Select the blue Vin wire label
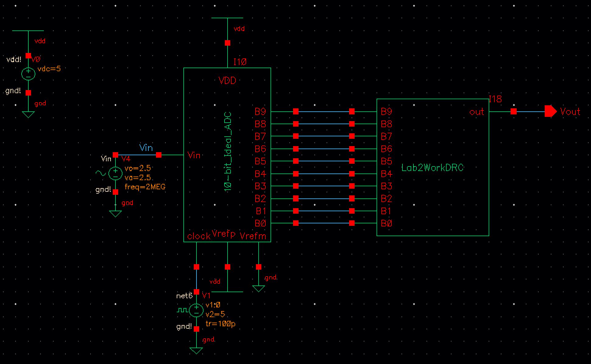Screen dimensions: 591x364 click(146, 148)
